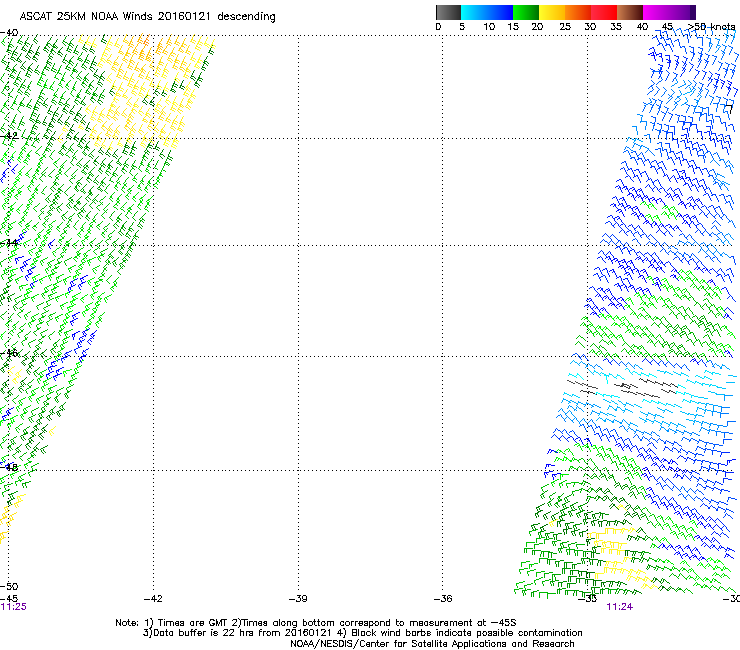Screen dimensions: 740x650
Task: Click the purple '11:25' swath time label
Action: pos(14,607)
